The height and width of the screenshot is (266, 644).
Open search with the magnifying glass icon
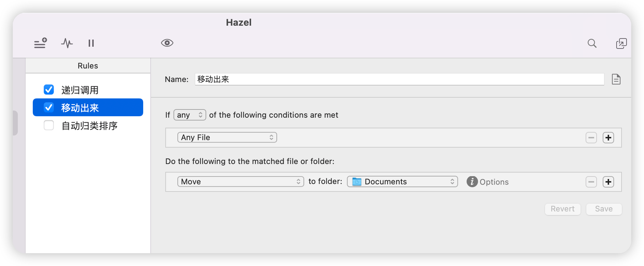592,43
